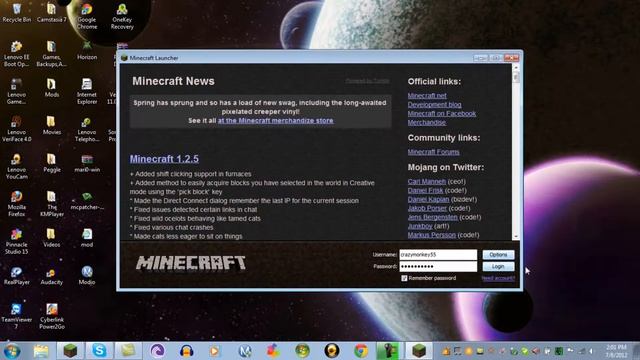Select the Internet Explorer desktop icon
The height and width of the screenshot is (360, 640).
(87, 91)
